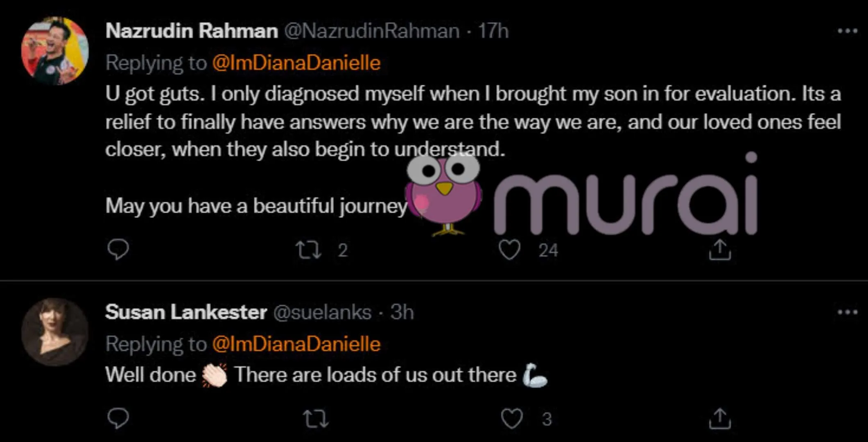Open more options on Nazrudin's tweet
868x442 pixels.
847,31
